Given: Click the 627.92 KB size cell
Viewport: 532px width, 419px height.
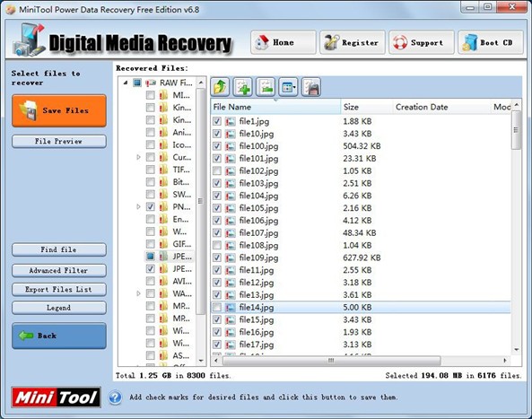Looking at the screenshot, I should pos(362,258).
